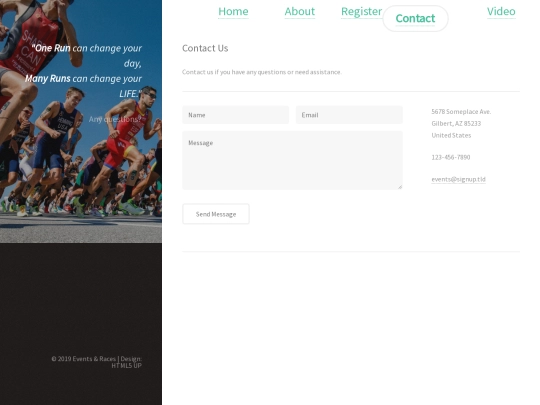Click the 'One Run can change your day' quote
The height and width of the screenshot is (405, 540).
(86, 55)
